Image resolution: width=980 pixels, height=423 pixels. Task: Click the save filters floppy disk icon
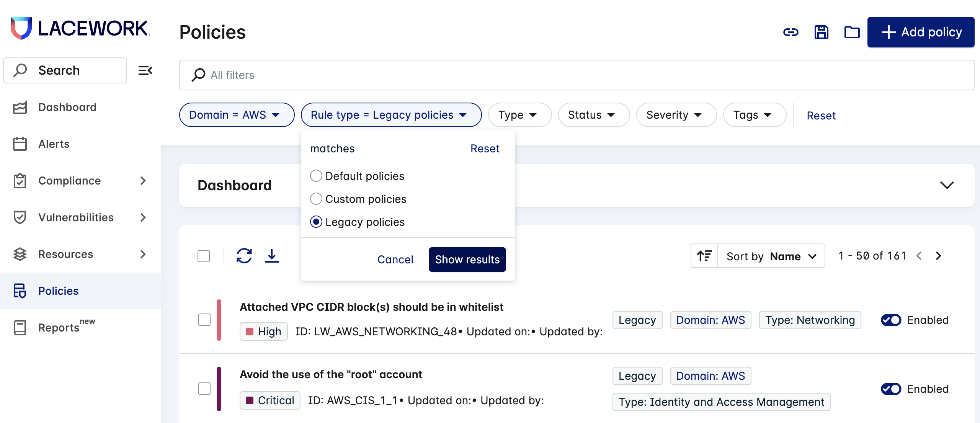[x=822, y=32]
